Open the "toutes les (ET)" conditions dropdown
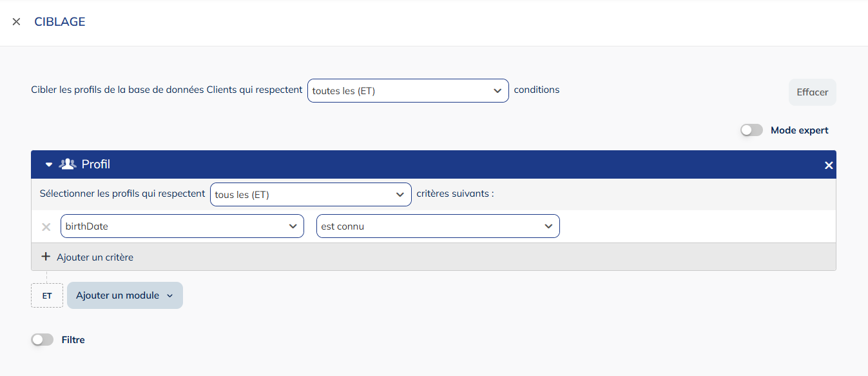Image resolution: width=868 pixels, height=376 pixels. click(x=408, y=91)
